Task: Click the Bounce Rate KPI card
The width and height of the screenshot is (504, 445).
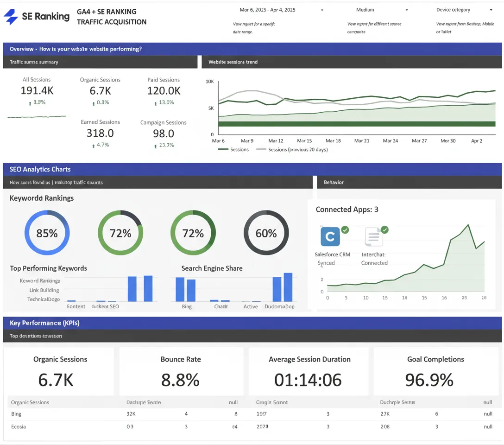Action: pyautogui.click(x=181, y=372)
